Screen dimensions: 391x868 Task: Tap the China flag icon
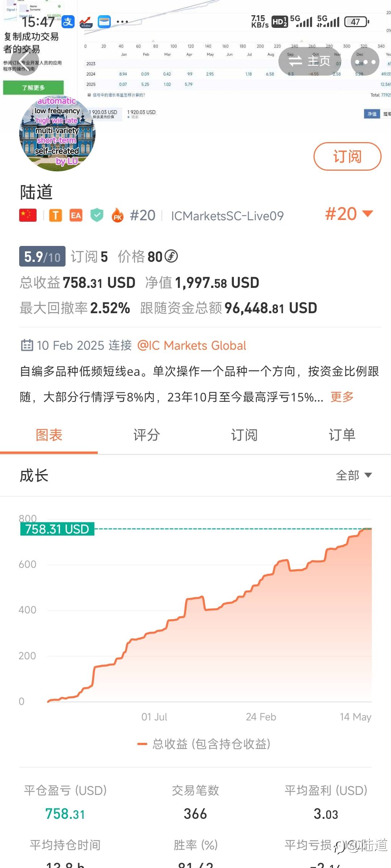[x=28, y=216]
